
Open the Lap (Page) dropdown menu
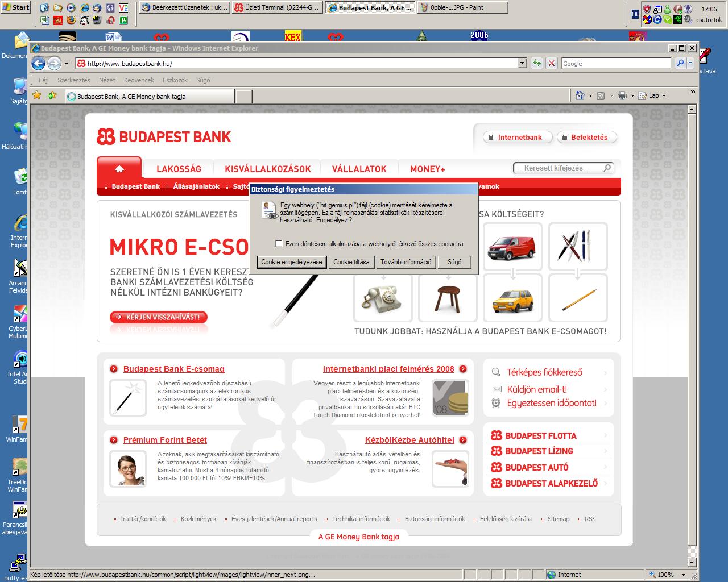tap(652, 95)
